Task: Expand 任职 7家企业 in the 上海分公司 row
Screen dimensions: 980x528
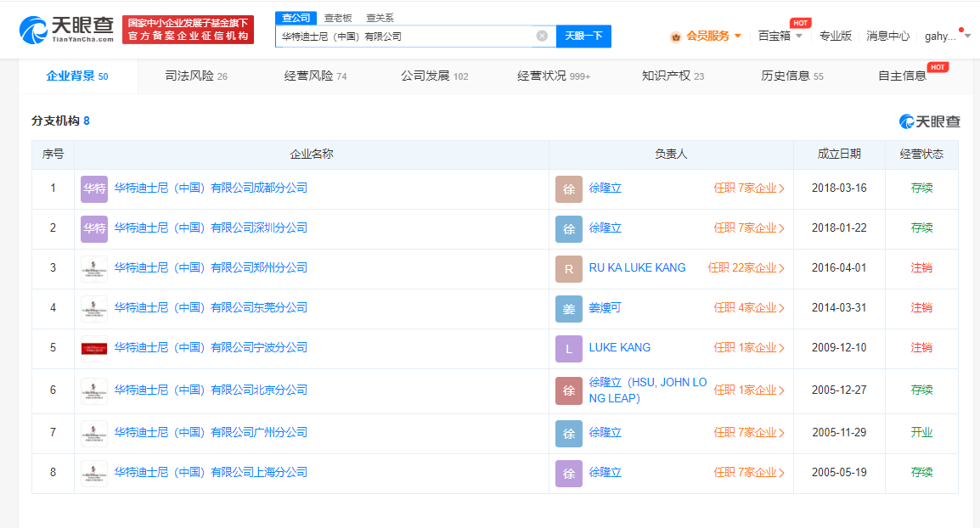Action: click(749, 473)
